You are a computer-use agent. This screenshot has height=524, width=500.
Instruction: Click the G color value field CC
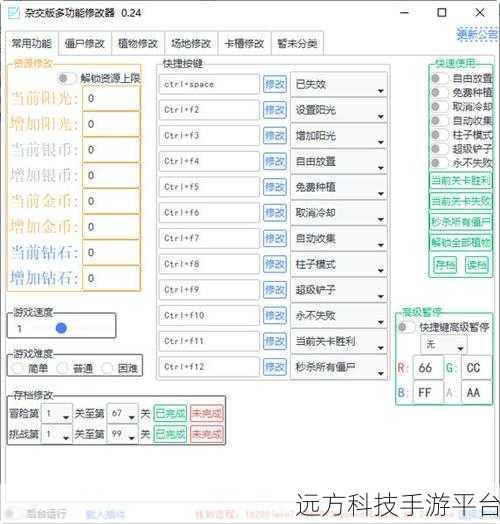tap(476, 368)
